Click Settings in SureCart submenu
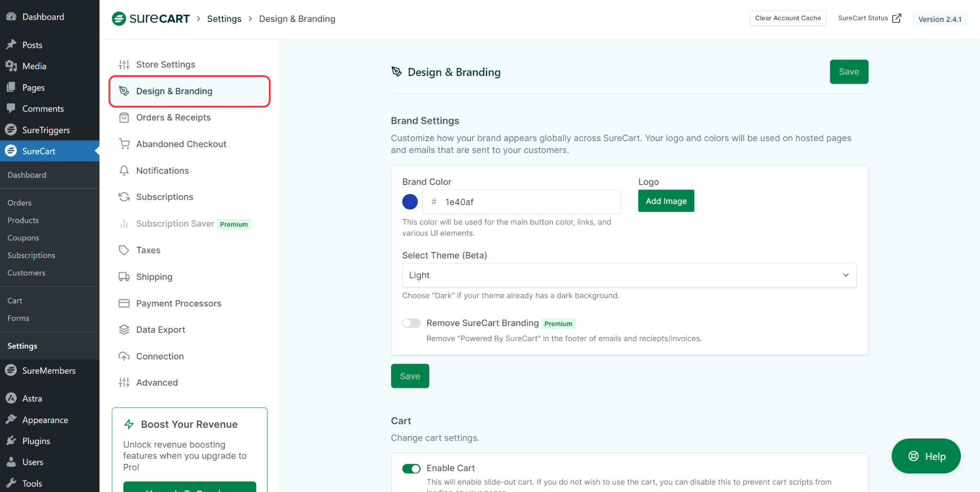The width and height of the screenshot is (980, 492). click(x=22, y=346)
